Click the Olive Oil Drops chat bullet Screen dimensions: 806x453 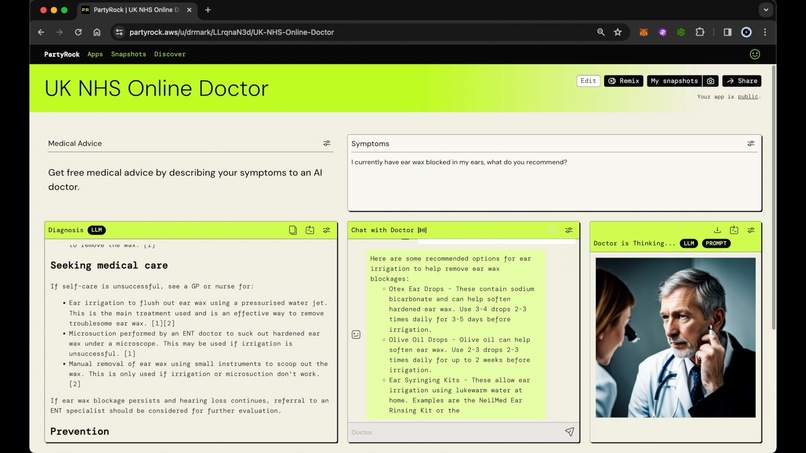[x=459, y=355]
